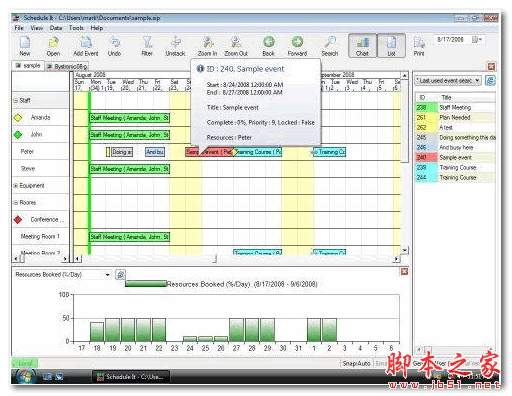
Task: Open a file with the Open icon
Action: click(53, 46)
